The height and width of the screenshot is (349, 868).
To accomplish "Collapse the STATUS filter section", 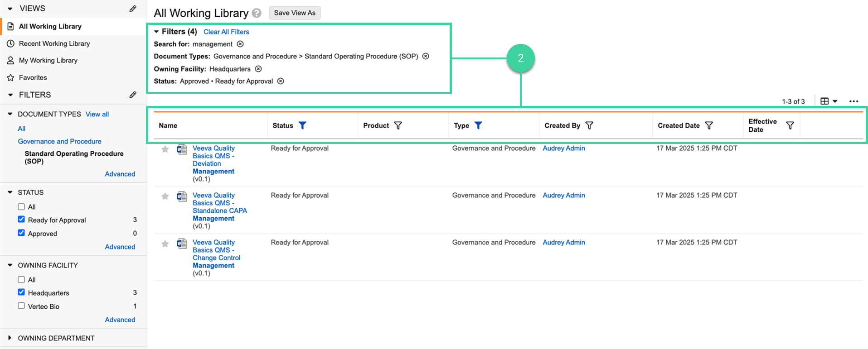I will pyautogui.click(x=10, y=192).
